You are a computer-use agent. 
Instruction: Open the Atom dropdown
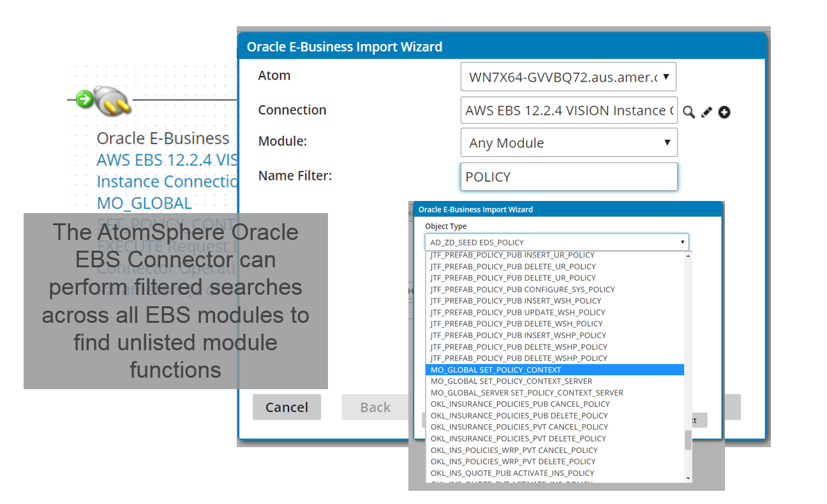pyautogui.click(x=569, y=77)
